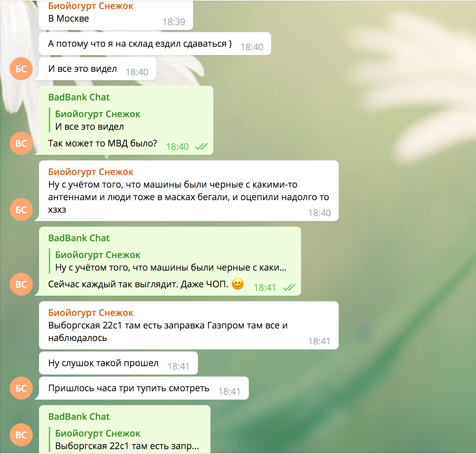Click the sender name Биойогурт Снежок above "В Москве"
This screenshot has width=476, height=454.
91,6
